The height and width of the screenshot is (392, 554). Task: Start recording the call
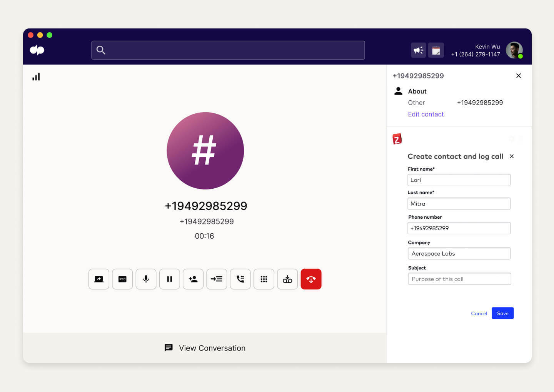pos(122,279)
